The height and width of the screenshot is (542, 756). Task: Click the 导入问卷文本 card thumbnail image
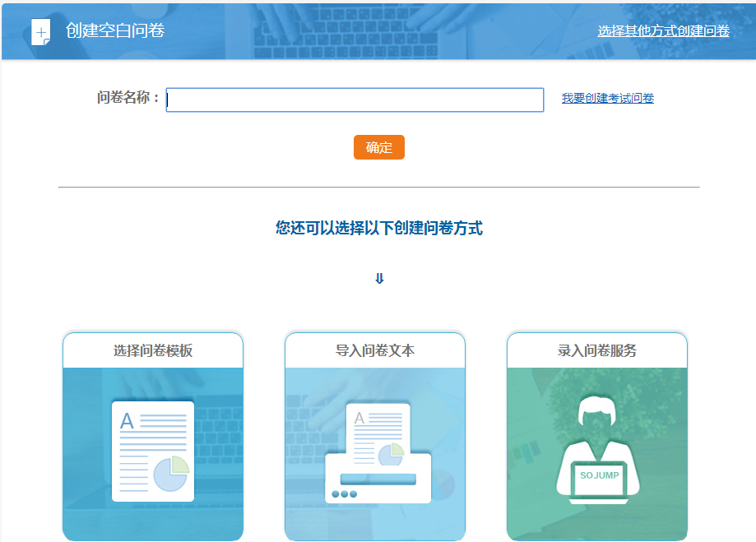click(x=374, y=452)
